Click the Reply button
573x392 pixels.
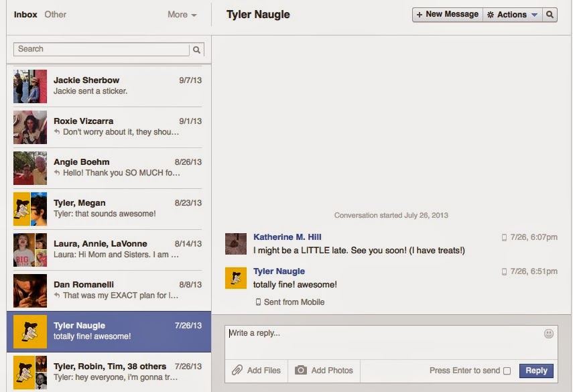pyautogui.click(x=536, y=371)
